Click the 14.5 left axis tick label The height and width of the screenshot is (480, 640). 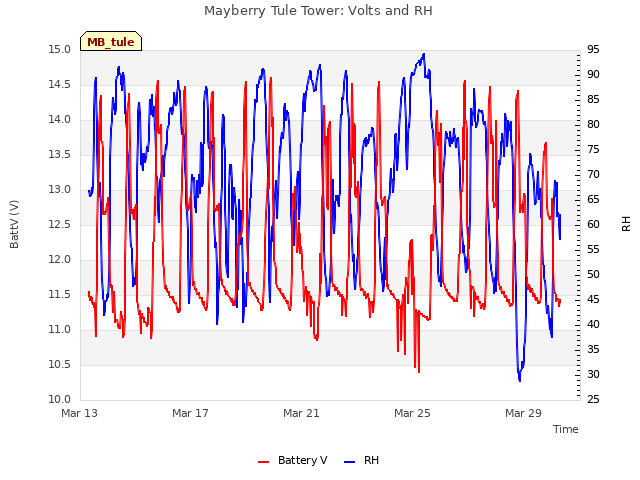click(60, 84)
